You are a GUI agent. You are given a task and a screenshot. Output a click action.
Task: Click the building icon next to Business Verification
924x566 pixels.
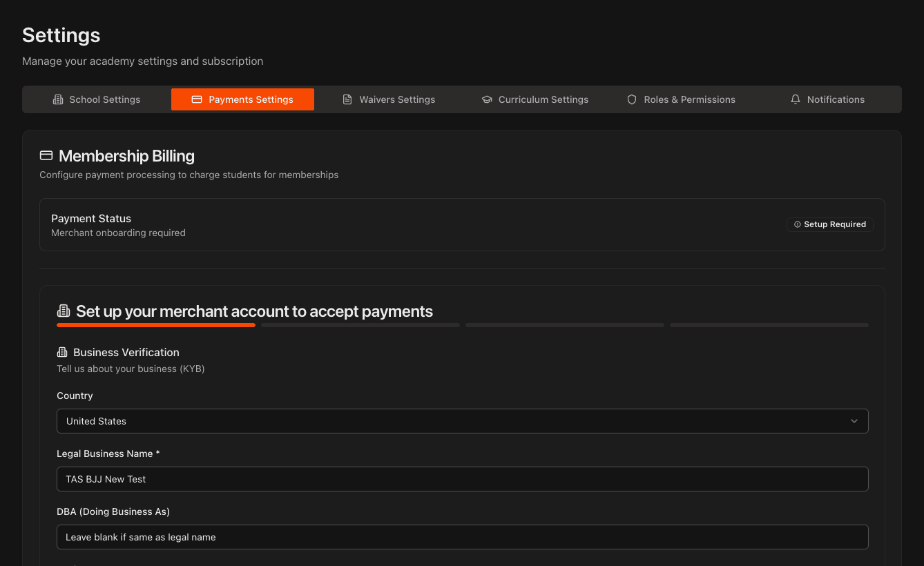click(62, 352)
